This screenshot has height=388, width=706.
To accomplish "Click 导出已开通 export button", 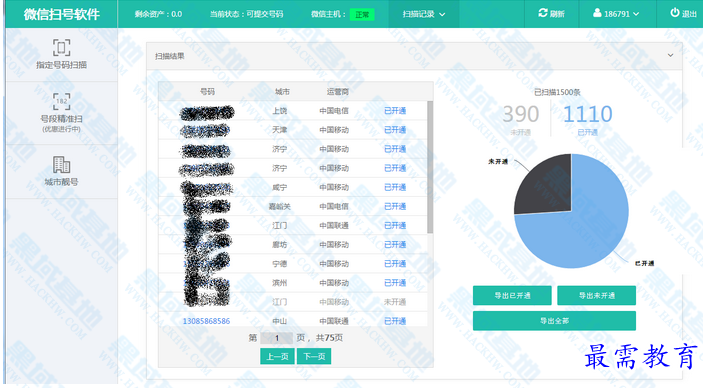I will pyautogui.click(x=512, y=295).
